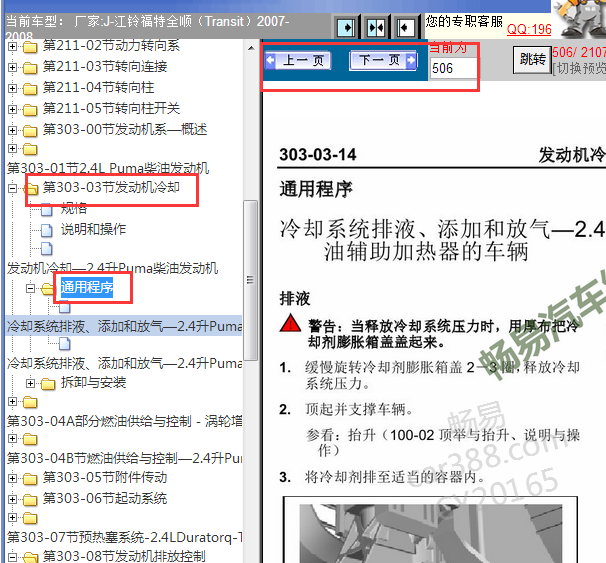Viewport: 606px width, 563px height.
Task: Select 第303-04B节燃油供给与控制 tree item
Action: pyautogui.click(x=124, y=458)
